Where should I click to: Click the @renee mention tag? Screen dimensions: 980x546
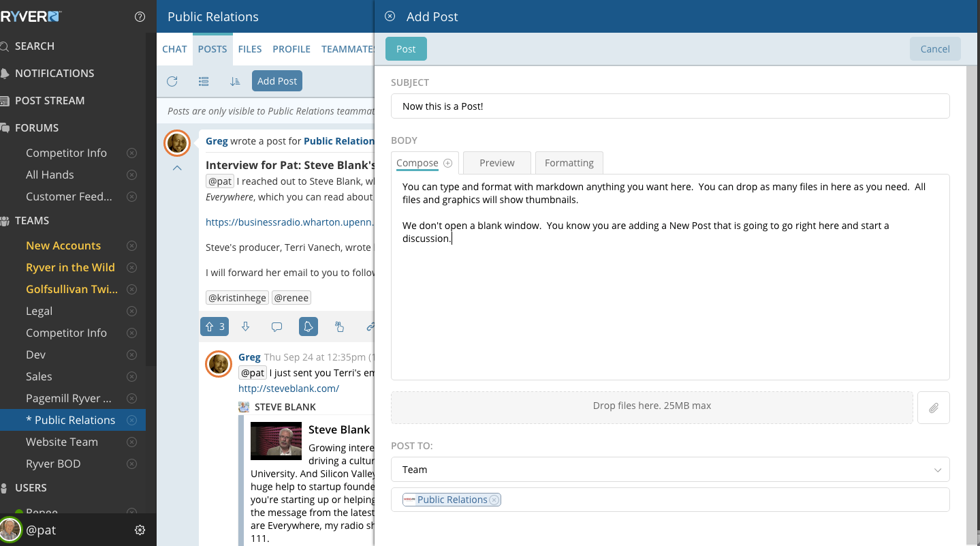click(291, 298)
